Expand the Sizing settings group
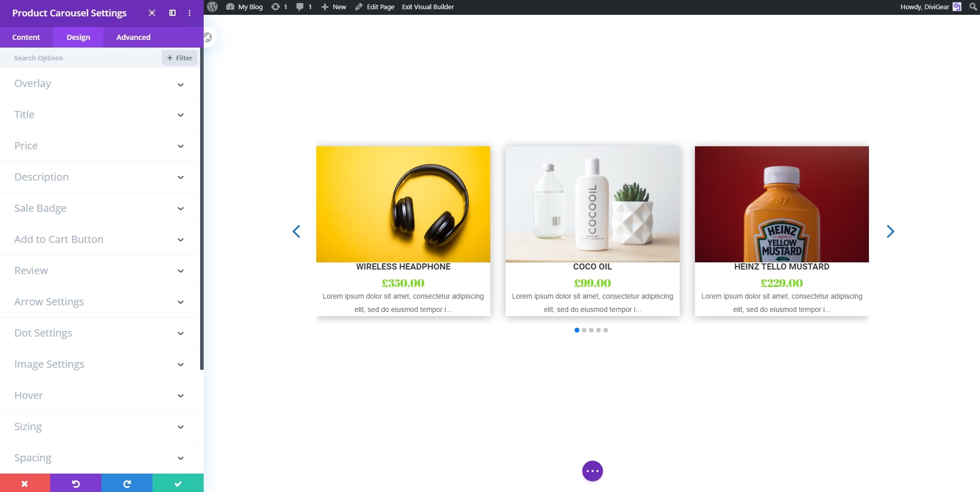Viewport: 980px width, 492px height. (x=100, y=427)
